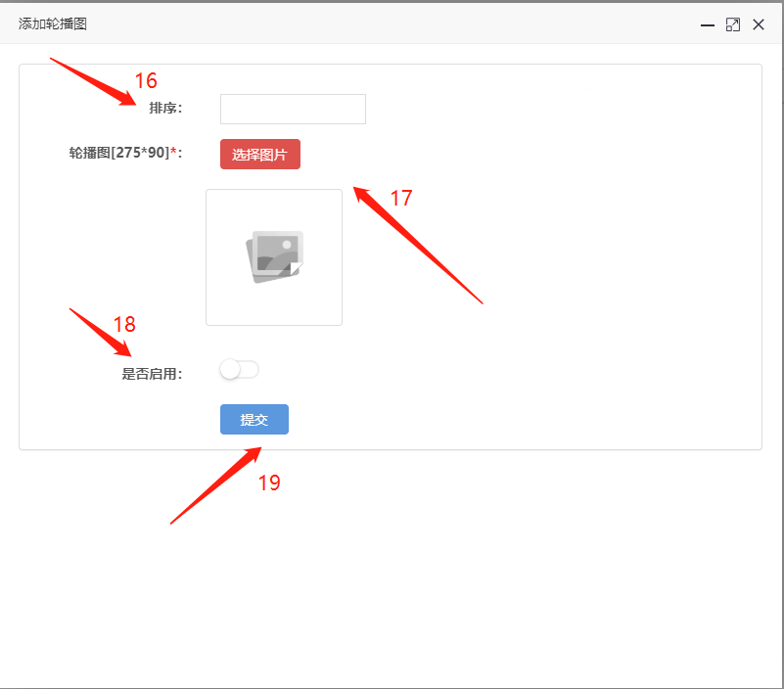Viewport: 784px width, 689px height.
Task: Click the 是否启用 label text
Action: point(151,373)
